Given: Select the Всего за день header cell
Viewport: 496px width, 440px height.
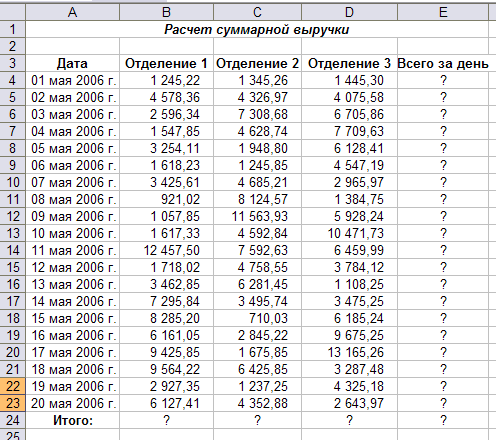Looking at the screenshot, I should point(443,63).
